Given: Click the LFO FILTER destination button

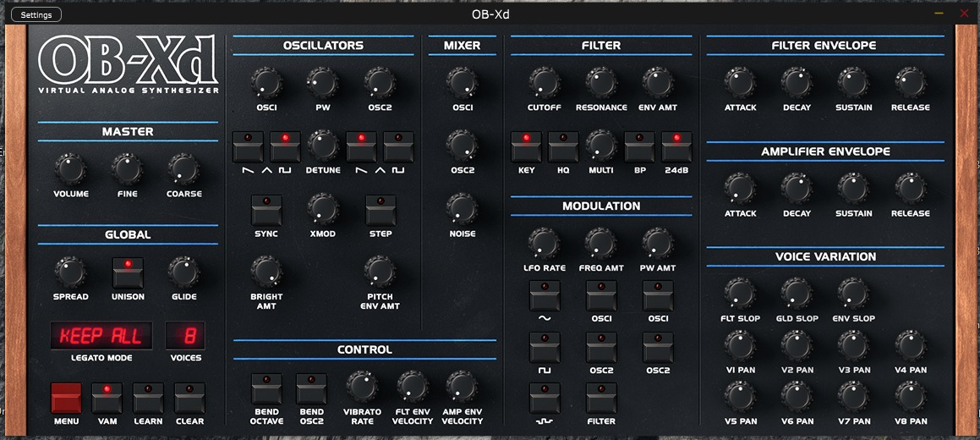Looking at the screenshot, I should [601, 398].
